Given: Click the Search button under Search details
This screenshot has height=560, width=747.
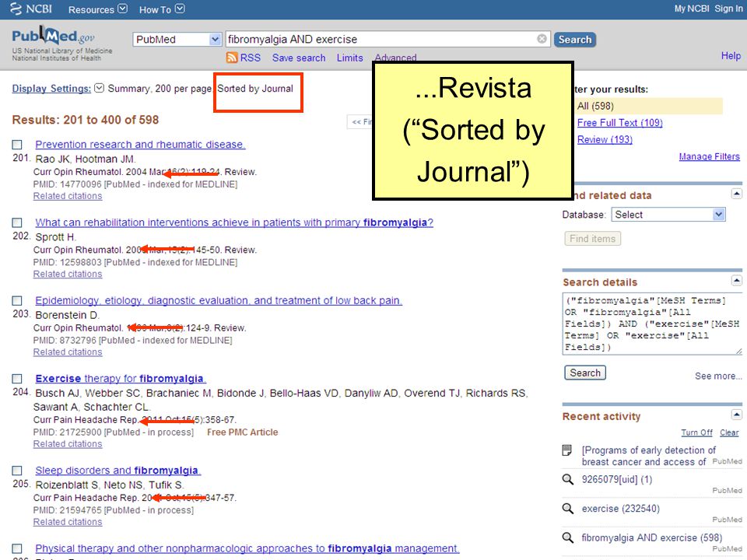Looking at the screenshot, I should [585, 373].
